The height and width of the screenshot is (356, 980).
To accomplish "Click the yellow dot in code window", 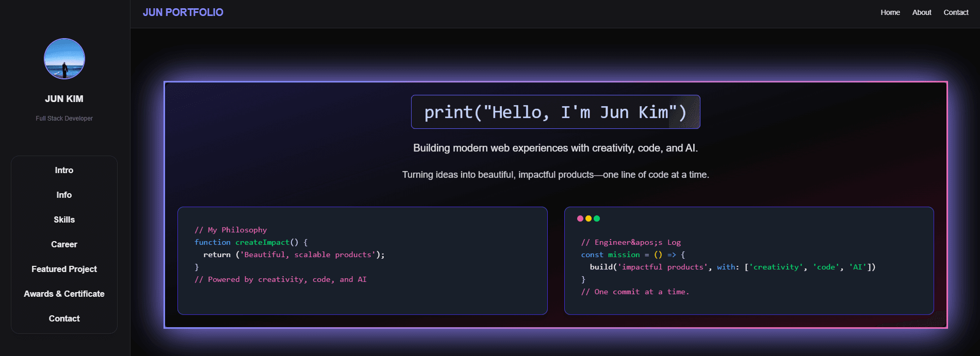I will pos(589,218).
